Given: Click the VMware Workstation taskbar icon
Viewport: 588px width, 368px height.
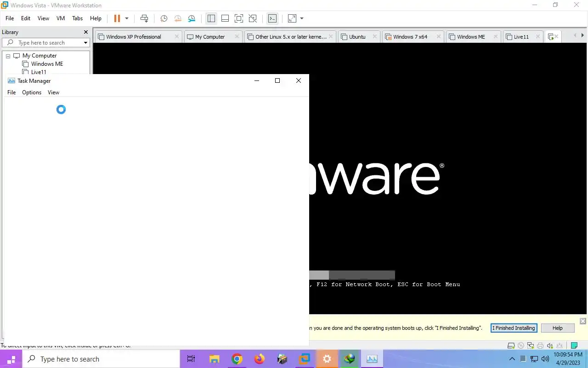Looking at the screenshot, I should click(x=304, y=359).
